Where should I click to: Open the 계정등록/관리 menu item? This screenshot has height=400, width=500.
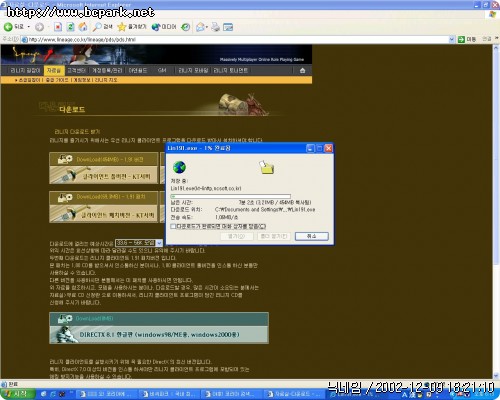(107, 70)
